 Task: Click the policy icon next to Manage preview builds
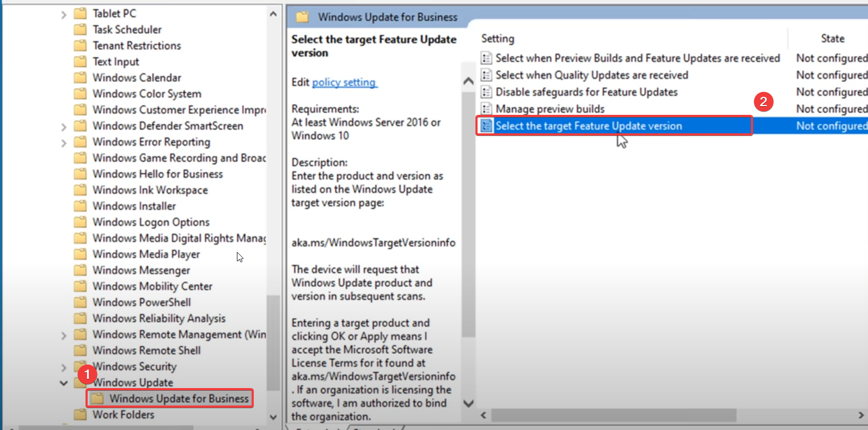pos(486,108)
